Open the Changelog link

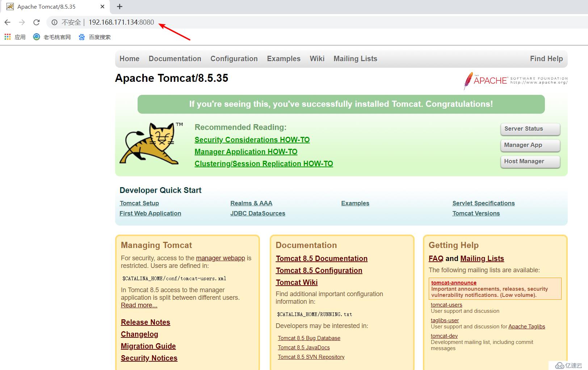[139, 334]
